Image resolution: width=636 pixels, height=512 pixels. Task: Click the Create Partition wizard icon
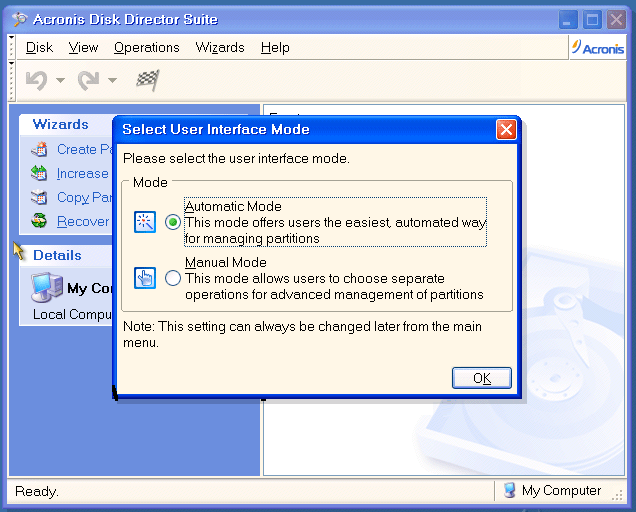tap(39, 149)
